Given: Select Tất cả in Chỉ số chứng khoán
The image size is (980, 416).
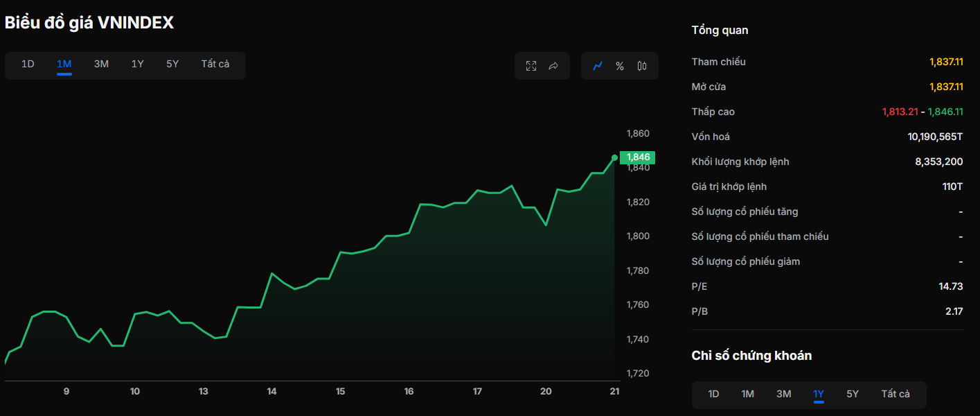Looking at the screenshot, I should click(x=896, y=394).
